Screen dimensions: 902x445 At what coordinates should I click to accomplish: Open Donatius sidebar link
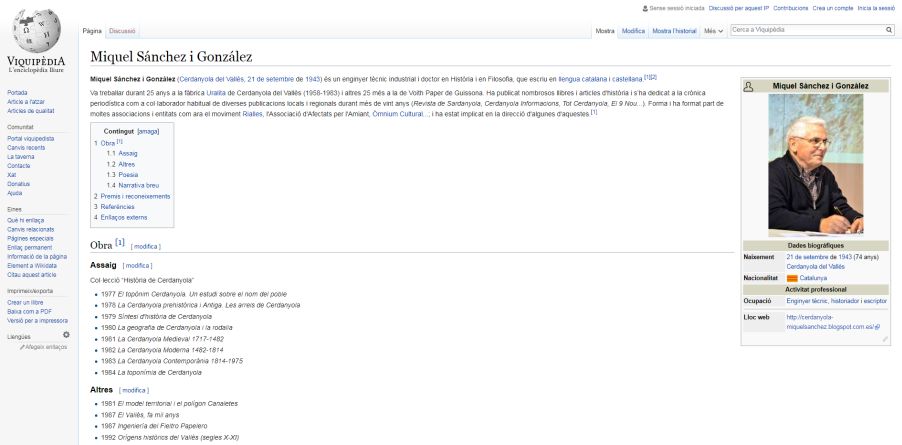coord(18,184)
